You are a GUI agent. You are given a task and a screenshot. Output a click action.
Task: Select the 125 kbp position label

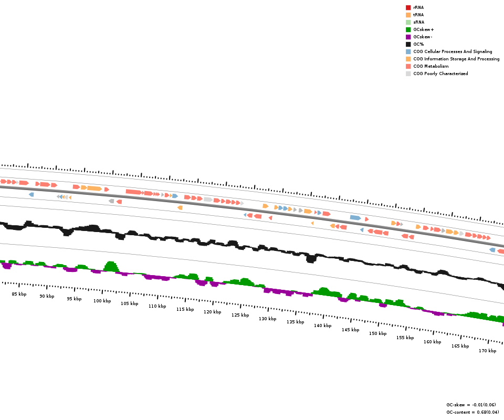(240, 315)
